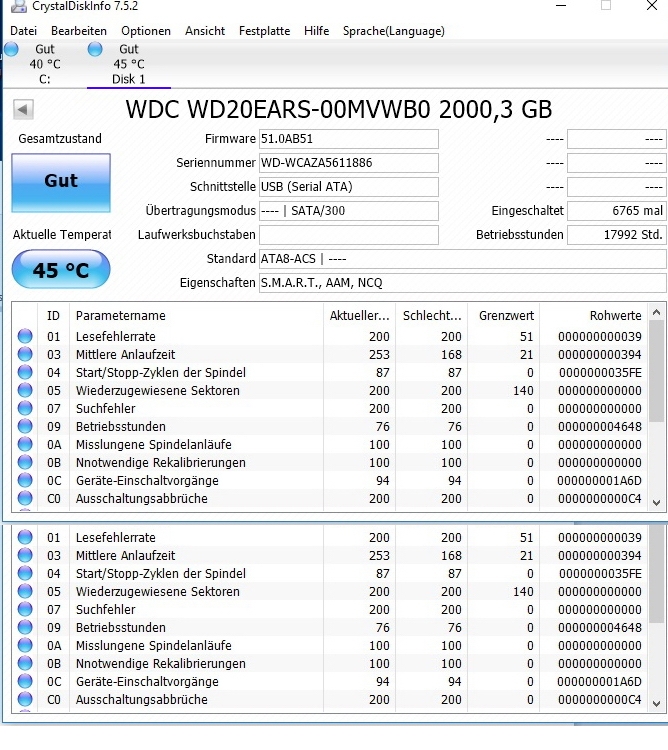Click status orb of Betriebsstunden row in upper list

pos(25,427)
